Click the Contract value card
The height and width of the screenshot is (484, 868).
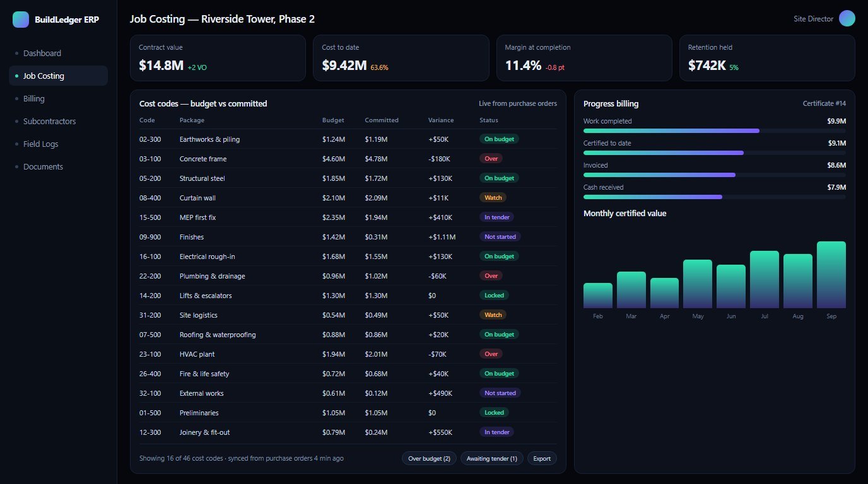(218, 58)
